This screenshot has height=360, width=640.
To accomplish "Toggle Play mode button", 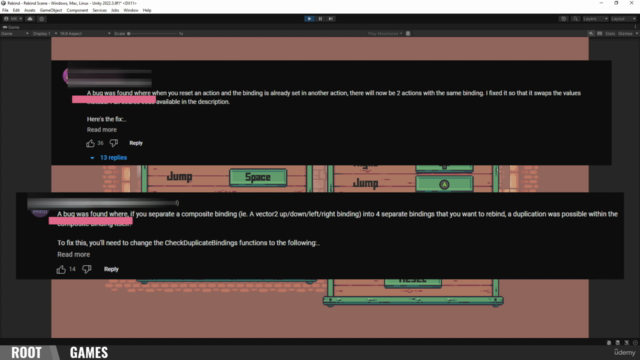I will tap(309, 19).
